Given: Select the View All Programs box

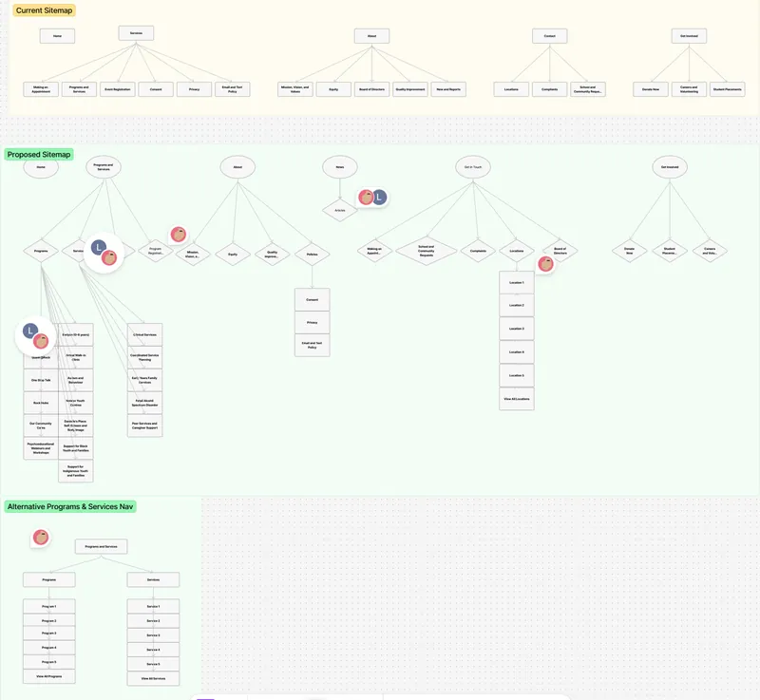Looking at the screenshot, I should point(49,676).
